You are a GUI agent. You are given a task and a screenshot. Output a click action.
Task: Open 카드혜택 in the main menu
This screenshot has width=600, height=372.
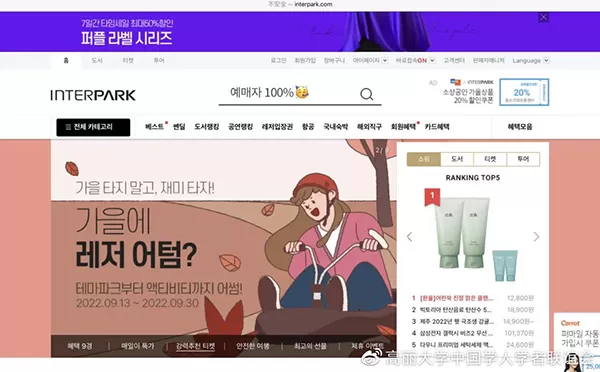(437, 127)
